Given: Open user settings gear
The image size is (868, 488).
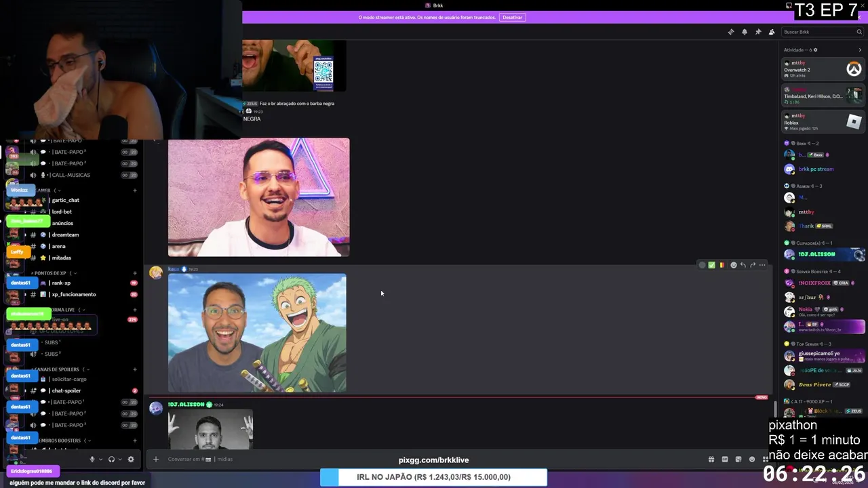Looking at the screenshot, I should (x=131, y=459).
